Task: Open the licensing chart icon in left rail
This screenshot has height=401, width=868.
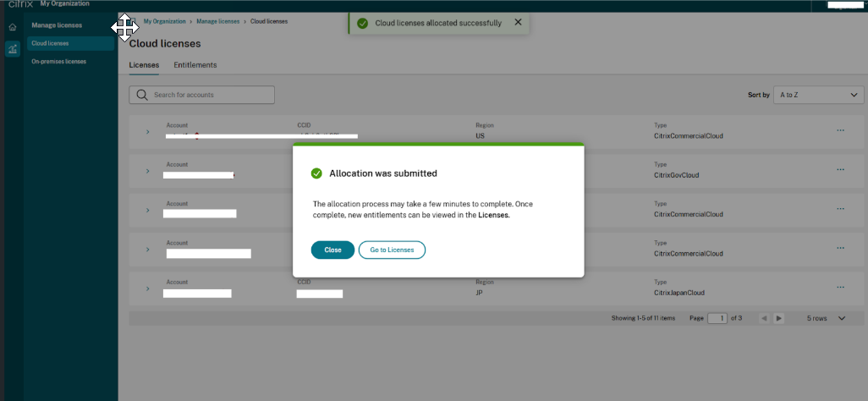Action: (x=12, y=49)
